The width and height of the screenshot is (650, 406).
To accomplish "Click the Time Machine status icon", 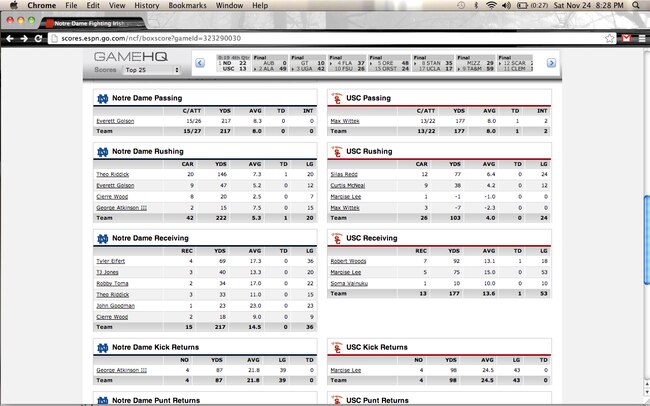I will (x=461, y=5).
